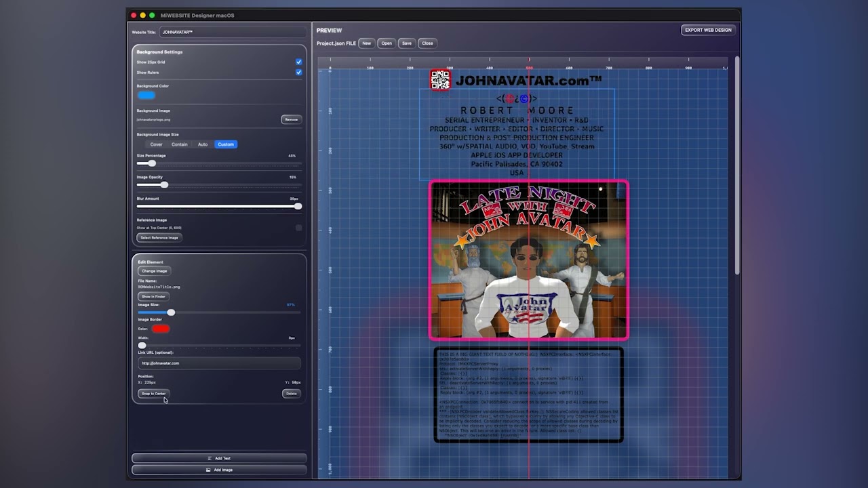Screen dimensions: 868x488
Task: Select Auto background image size
Action: click(x=203, y=144)
